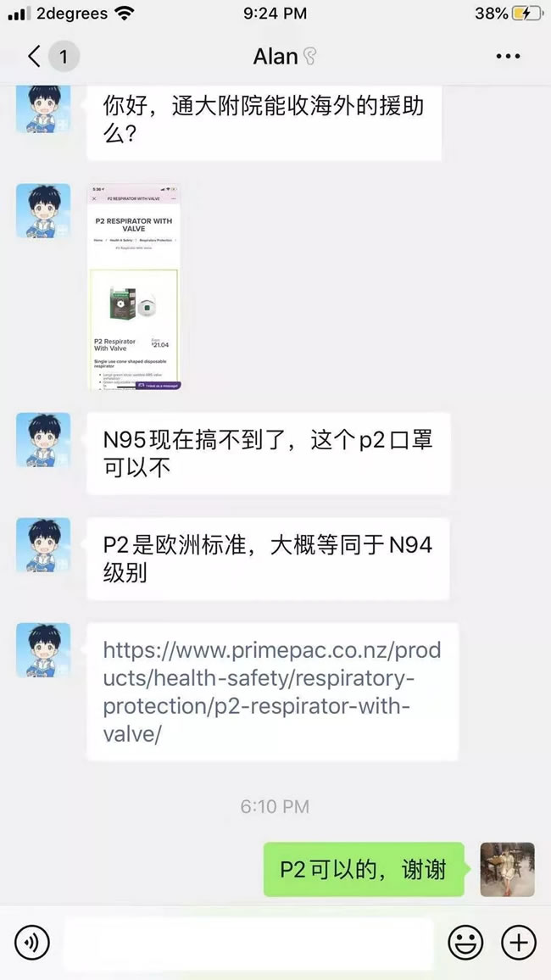Tap Alan's avatar beside the first message
551x980 pixels.
(43, 109)
